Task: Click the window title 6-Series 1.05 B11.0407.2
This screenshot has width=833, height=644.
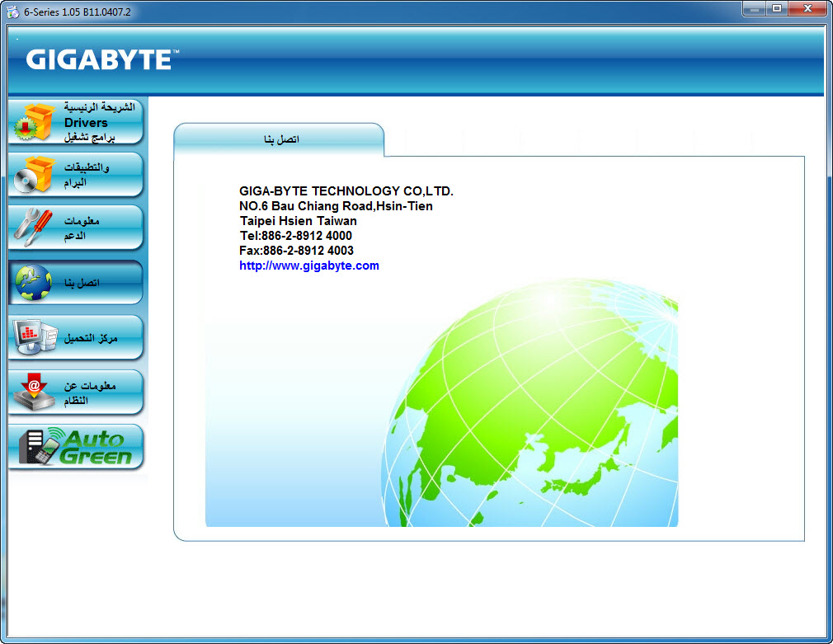Action: tap(77, 12)
